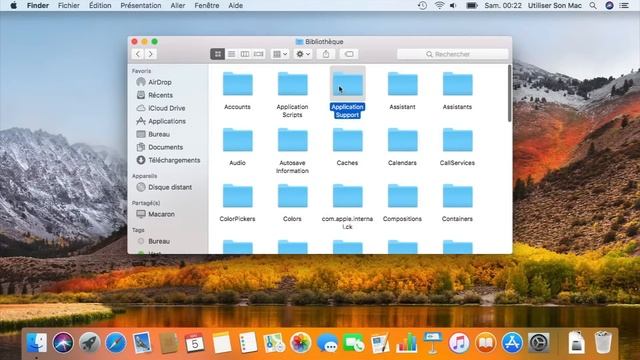Open iTunes from the Dock
640x360 pixels.
pos(459,342)
